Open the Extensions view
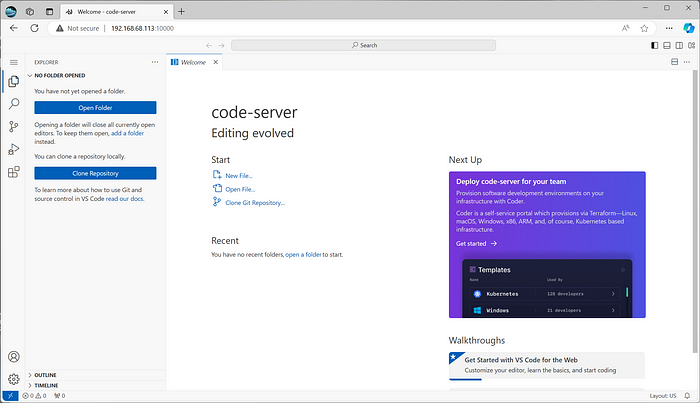Image resolution: width=700 pixels, height=403 pixels. (14, 172)
